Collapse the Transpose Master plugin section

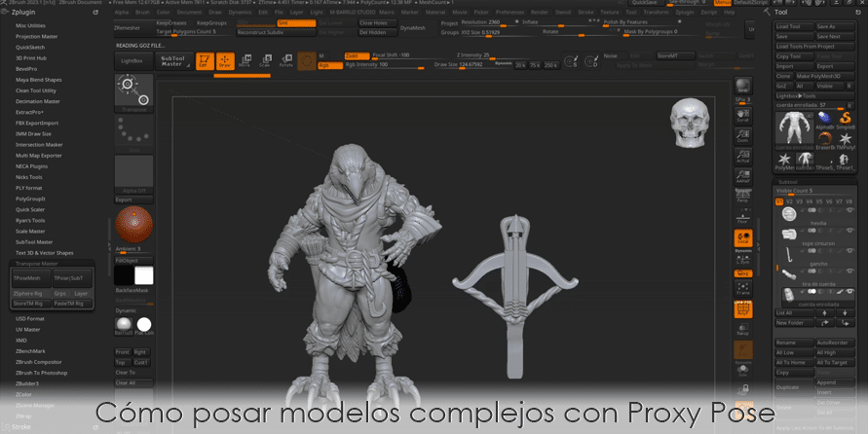[37, 264]
